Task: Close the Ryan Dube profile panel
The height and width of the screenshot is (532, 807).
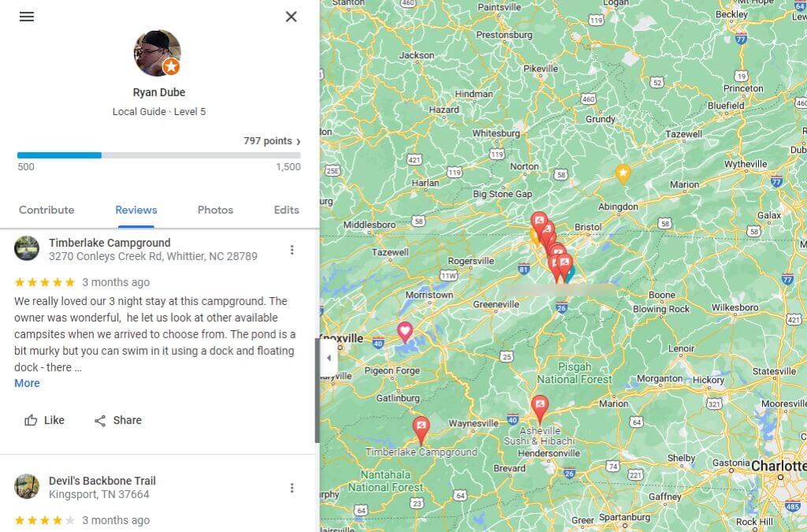Action: [x=292, y=17]
